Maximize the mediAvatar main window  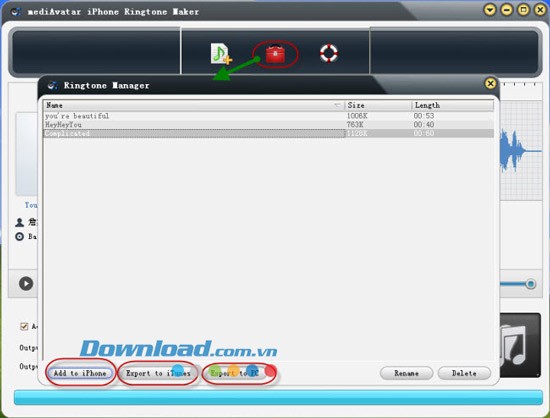(523, 10)
